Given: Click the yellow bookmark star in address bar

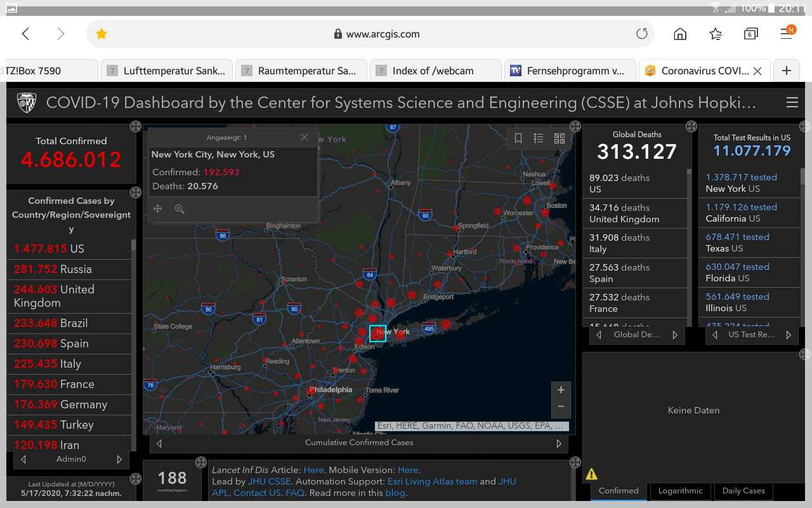Looking at the screenshot, I should pos(101,34).
